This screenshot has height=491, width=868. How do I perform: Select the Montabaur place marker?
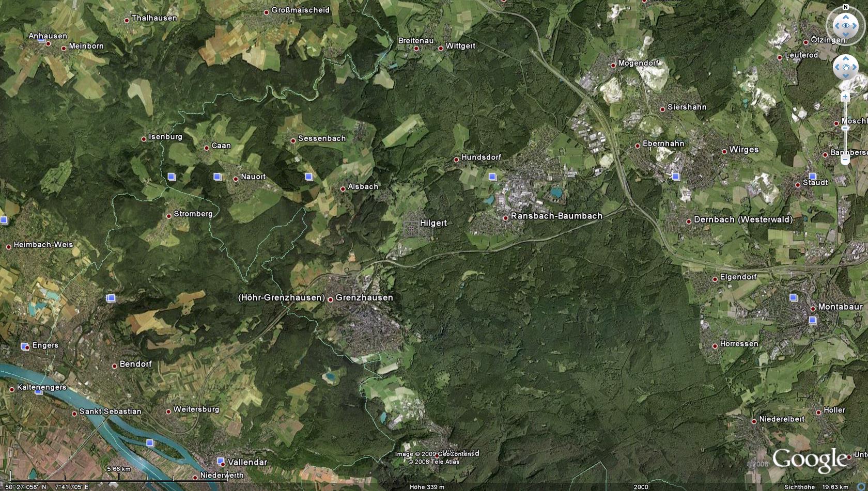pyautogui.click(x=813, y=308)
